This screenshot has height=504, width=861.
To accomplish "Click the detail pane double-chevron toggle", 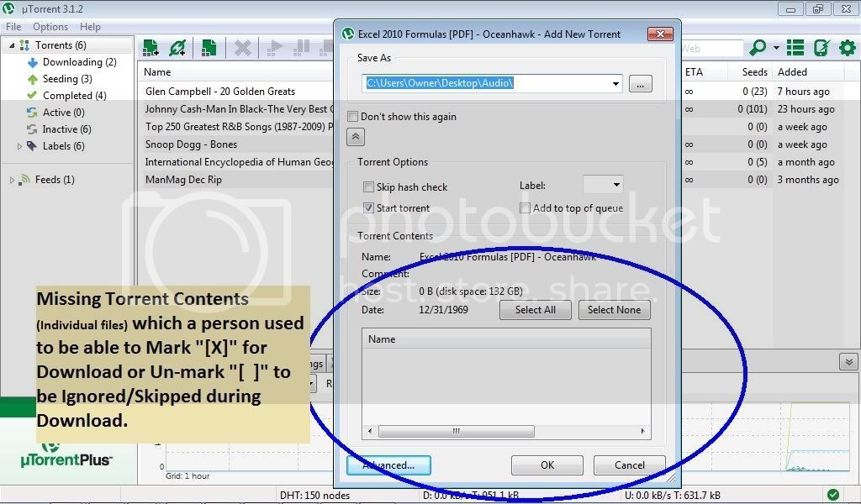I will coord(848,362).
